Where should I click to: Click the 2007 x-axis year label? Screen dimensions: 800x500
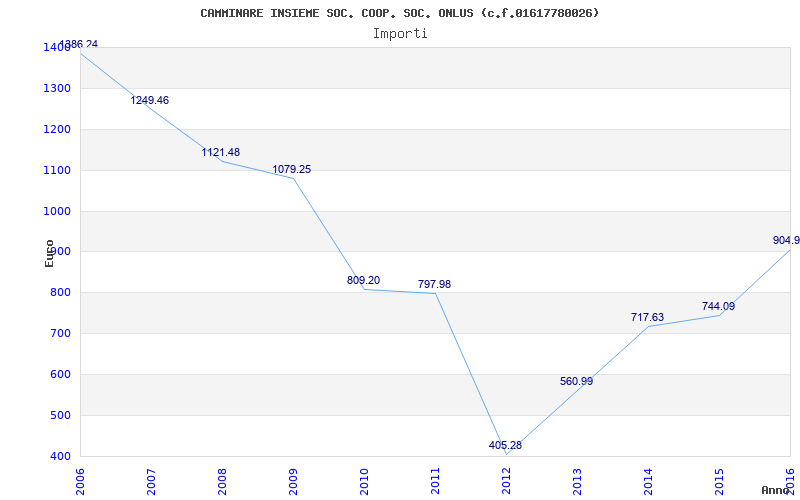coord(152,482)
